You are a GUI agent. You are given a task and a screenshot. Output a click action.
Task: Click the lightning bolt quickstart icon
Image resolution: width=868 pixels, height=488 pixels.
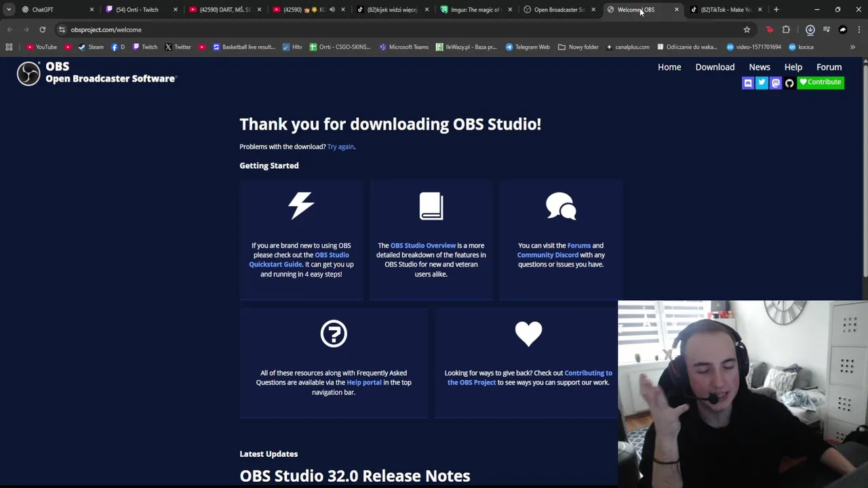tap(301, 206)
